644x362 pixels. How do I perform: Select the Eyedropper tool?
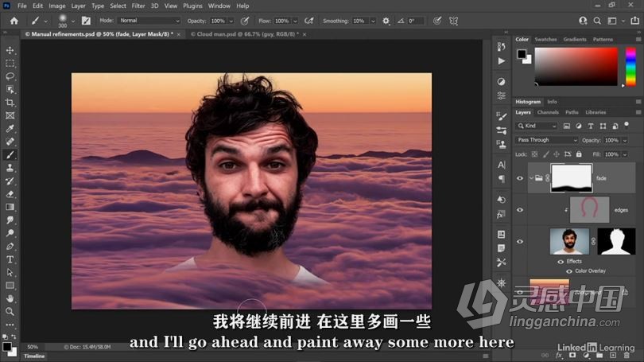tap(10, 129)
